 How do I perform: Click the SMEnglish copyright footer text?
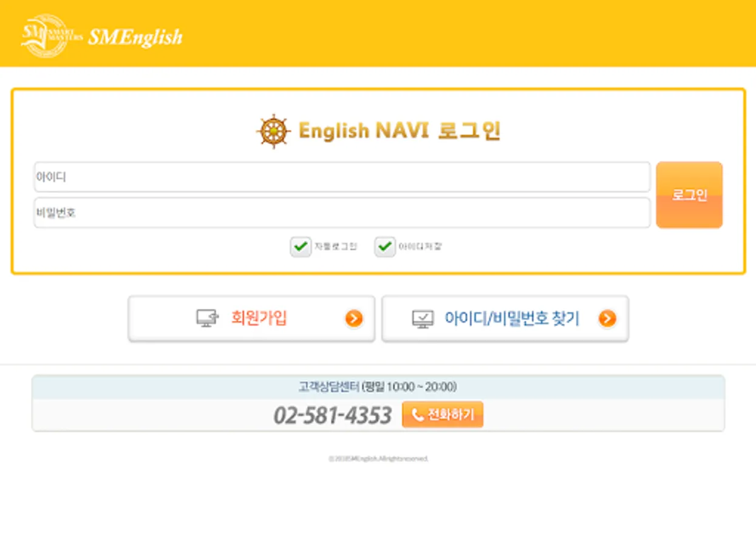click(378, 459)
